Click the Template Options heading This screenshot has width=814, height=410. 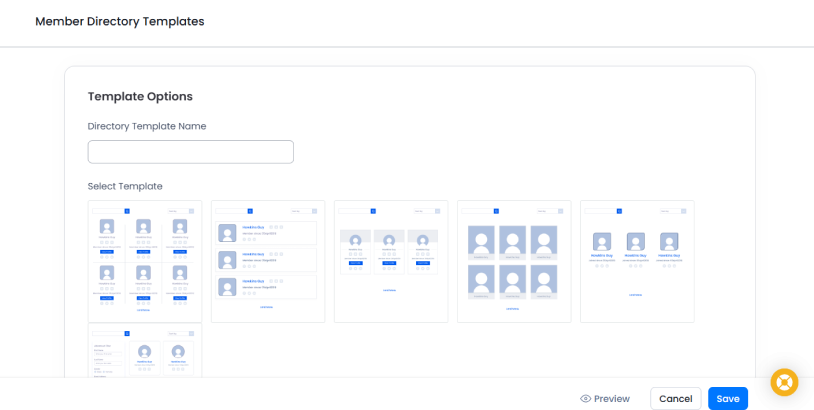click(x=140, y=97)
